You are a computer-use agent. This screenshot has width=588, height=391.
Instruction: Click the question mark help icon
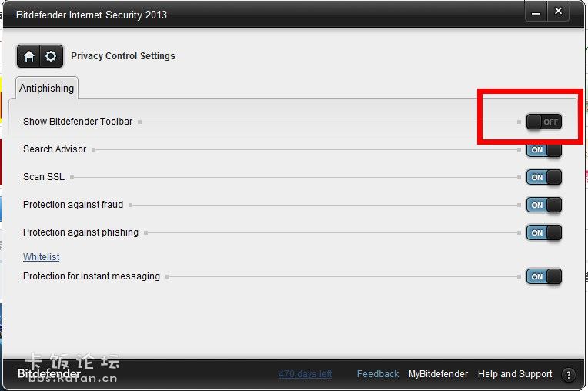(569, 375)
